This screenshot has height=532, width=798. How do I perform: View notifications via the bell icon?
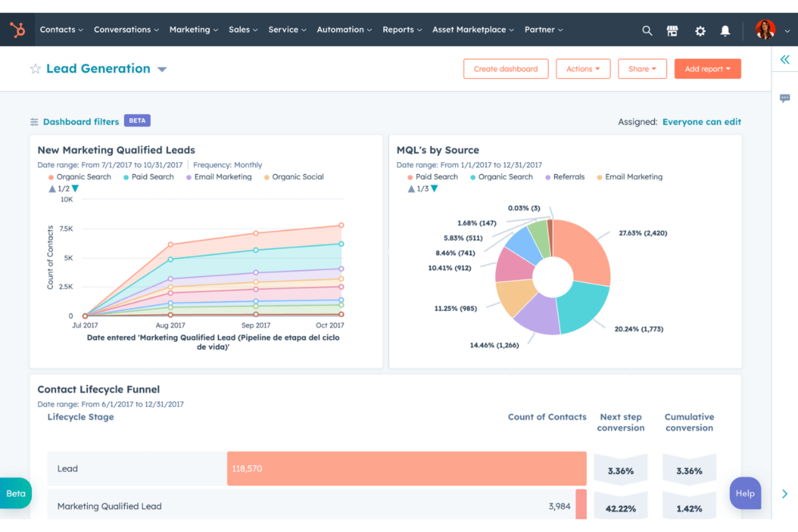pyautogui.click(x=725, y=31)
